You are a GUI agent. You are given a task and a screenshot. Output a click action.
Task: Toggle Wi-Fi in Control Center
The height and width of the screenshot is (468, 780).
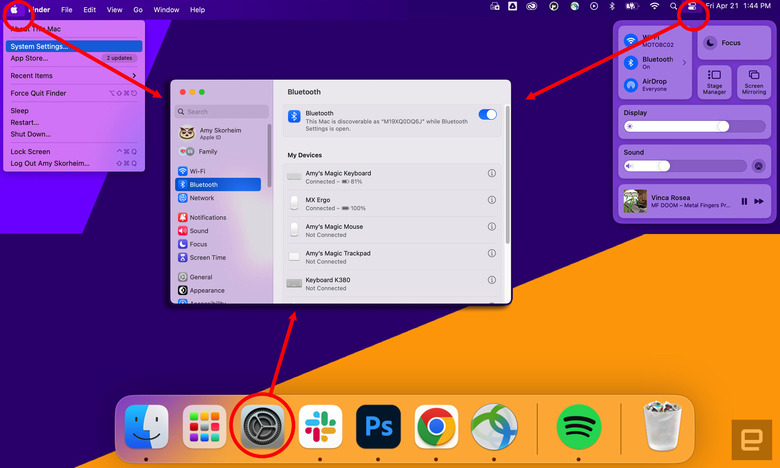(x=631, y=41)
